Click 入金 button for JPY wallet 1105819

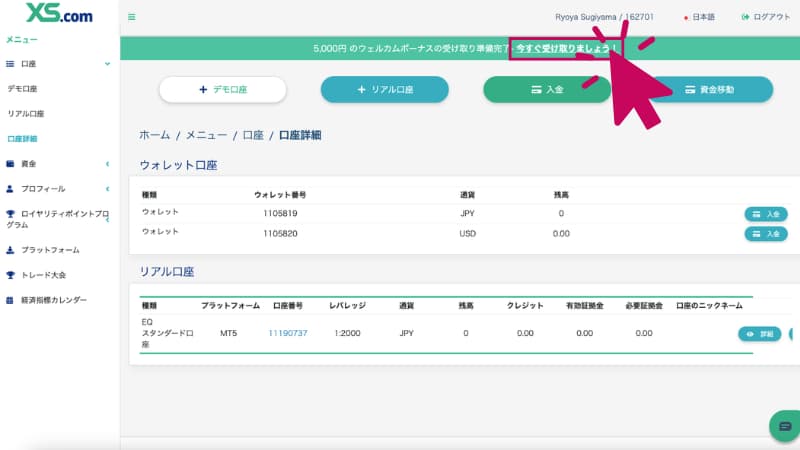[x=766, y=214]
